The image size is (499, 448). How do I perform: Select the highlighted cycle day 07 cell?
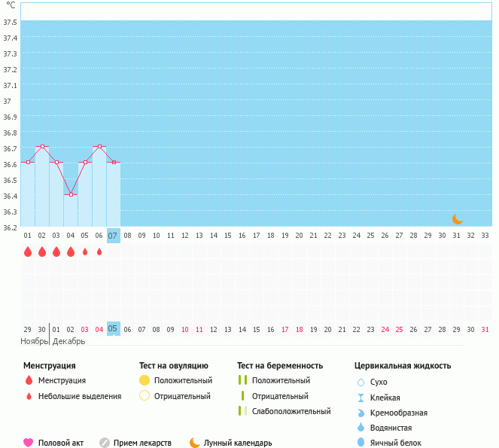click(113, 236)
